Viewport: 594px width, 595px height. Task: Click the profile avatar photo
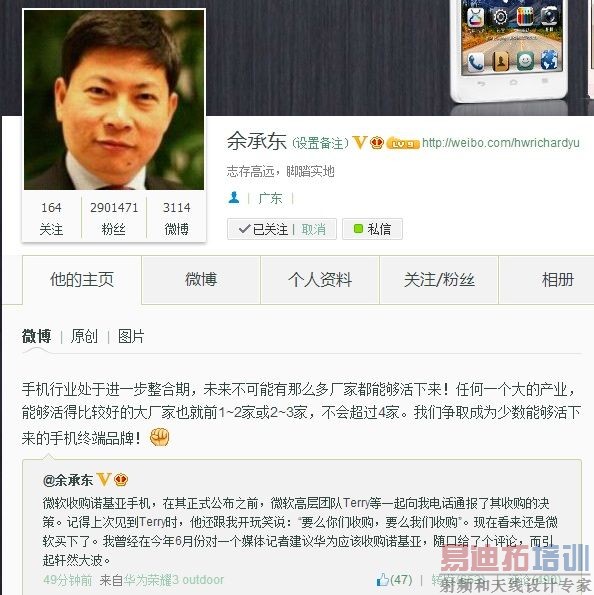[114, 100]
